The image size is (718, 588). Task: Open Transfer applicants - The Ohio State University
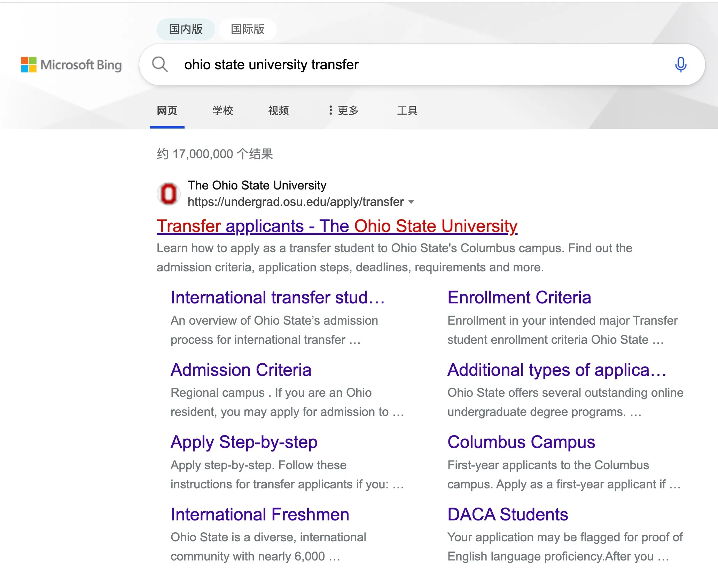click(337, 226)
